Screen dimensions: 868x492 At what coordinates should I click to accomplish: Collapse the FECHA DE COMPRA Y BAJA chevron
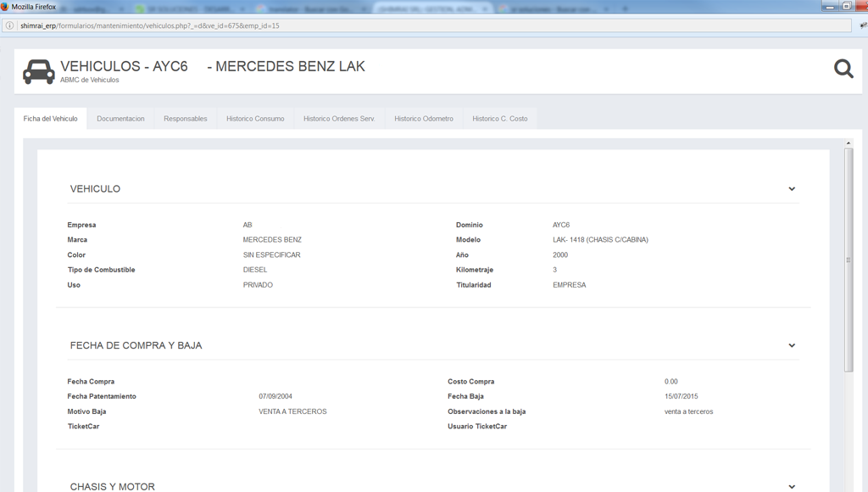792,346
